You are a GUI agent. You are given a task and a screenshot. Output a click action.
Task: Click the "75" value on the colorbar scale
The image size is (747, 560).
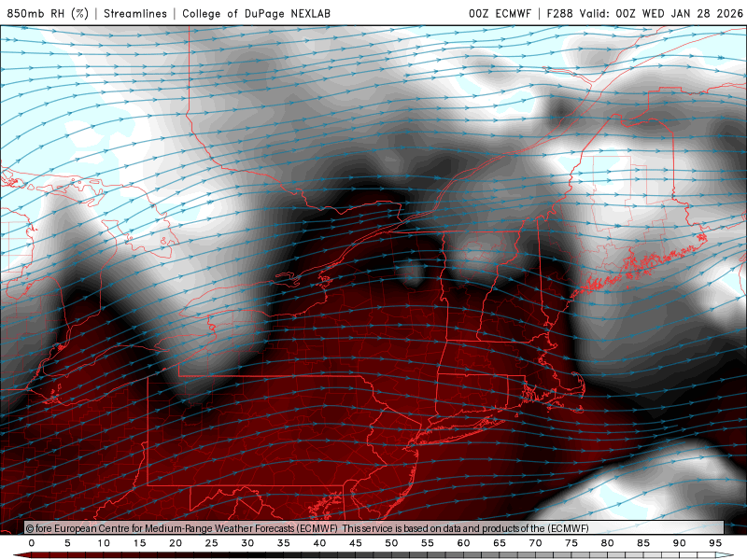coord(571,543)
